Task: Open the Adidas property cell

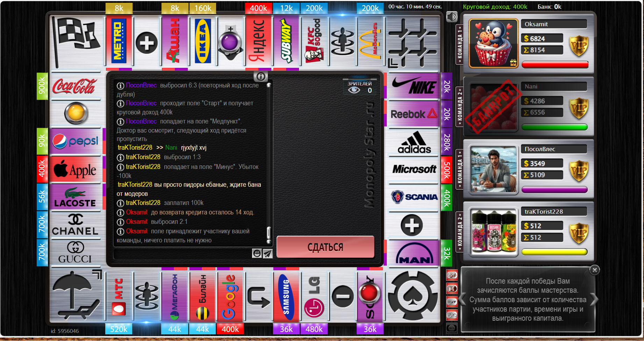Action: click(414, 141)
